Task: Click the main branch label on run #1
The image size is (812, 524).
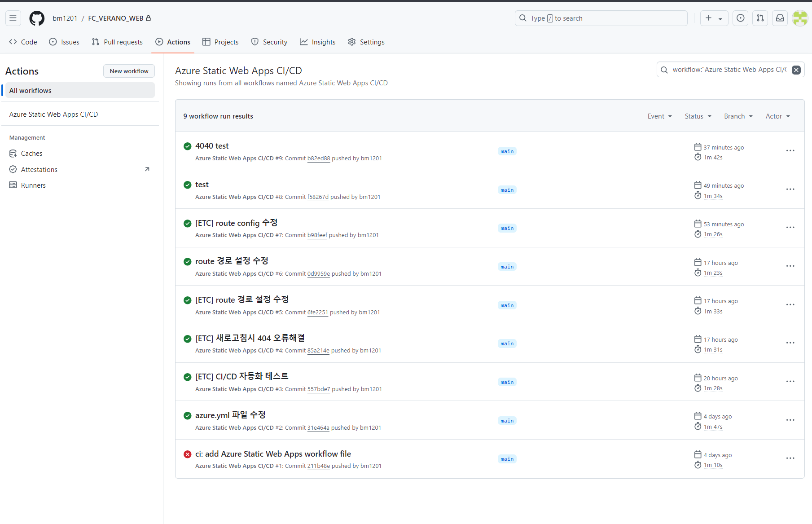Action: point(507,459)
